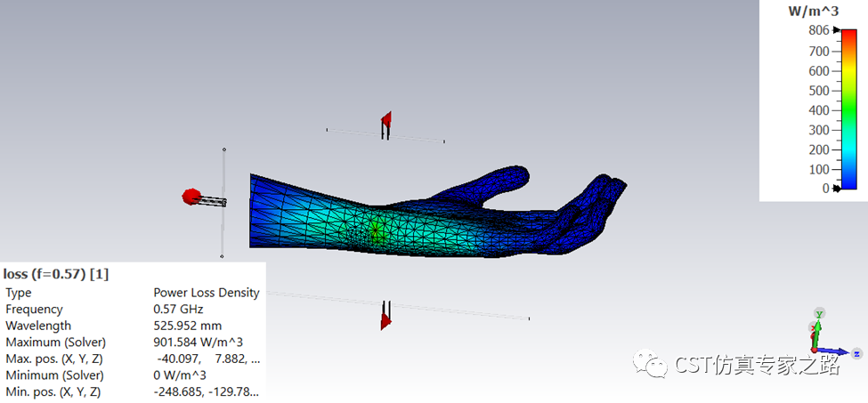
Task: Click the '0 W/m^3' minimum value
Action: [x=179, y=375]
